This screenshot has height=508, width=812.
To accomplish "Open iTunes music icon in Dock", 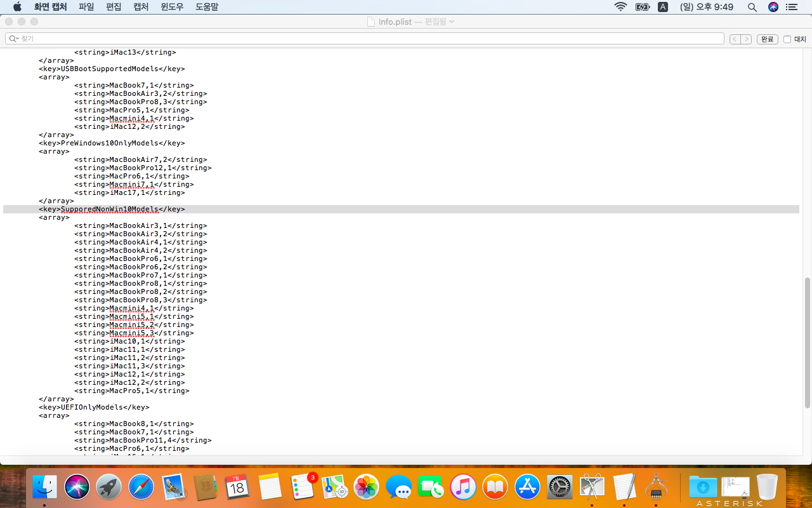I will (x=463, y=488).
